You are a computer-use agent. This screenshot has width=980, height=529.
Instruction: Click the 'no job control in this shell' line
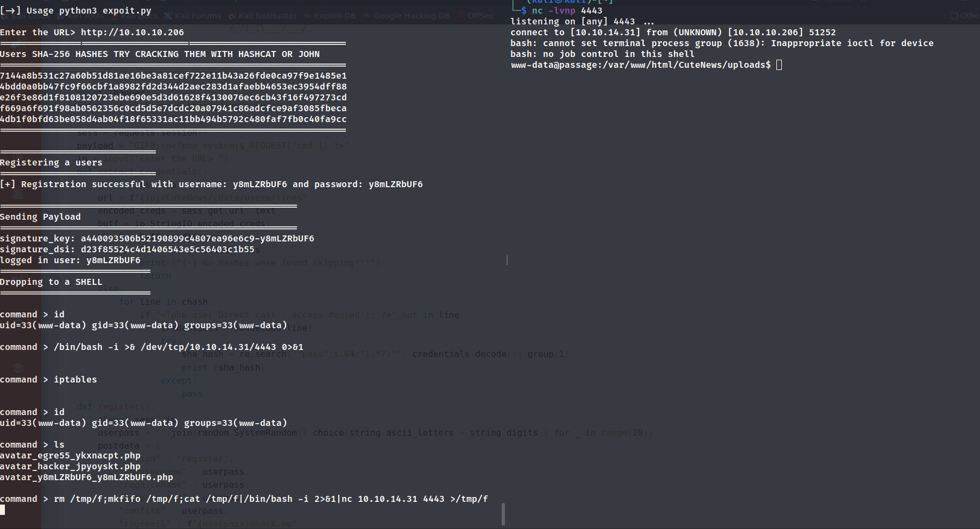tap(602, 54)
